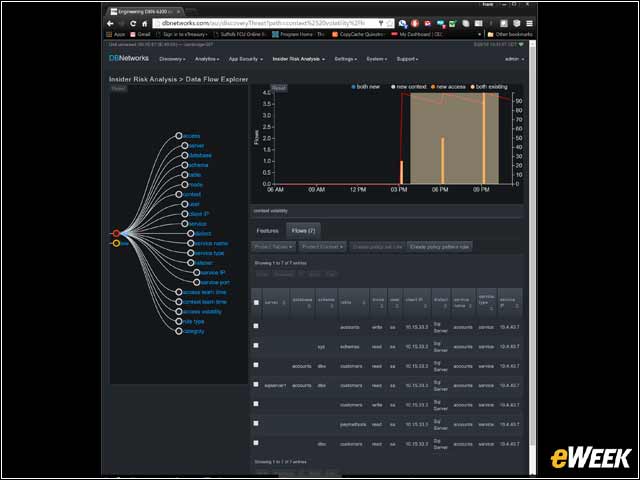Check the paymethods read flow row

[x=256, y=424]
